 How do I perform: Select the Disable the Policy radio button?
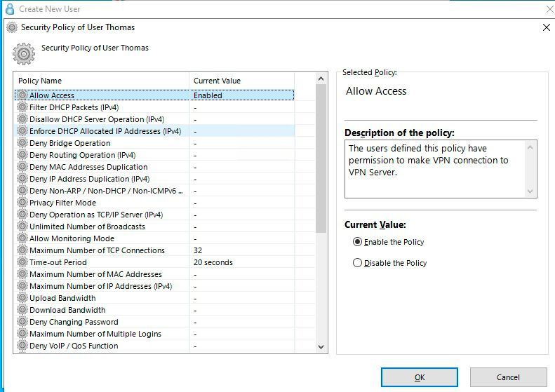(x=358, y=263)
